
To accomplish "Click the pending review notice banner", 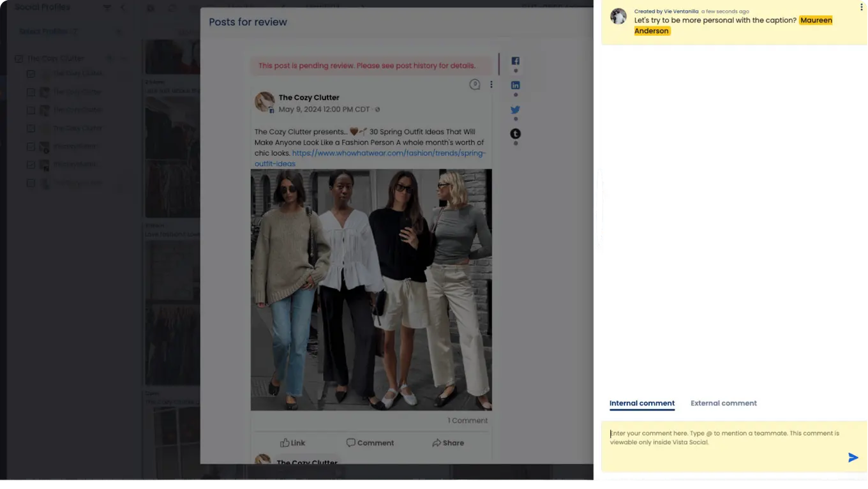I will [x=371, y=66].
